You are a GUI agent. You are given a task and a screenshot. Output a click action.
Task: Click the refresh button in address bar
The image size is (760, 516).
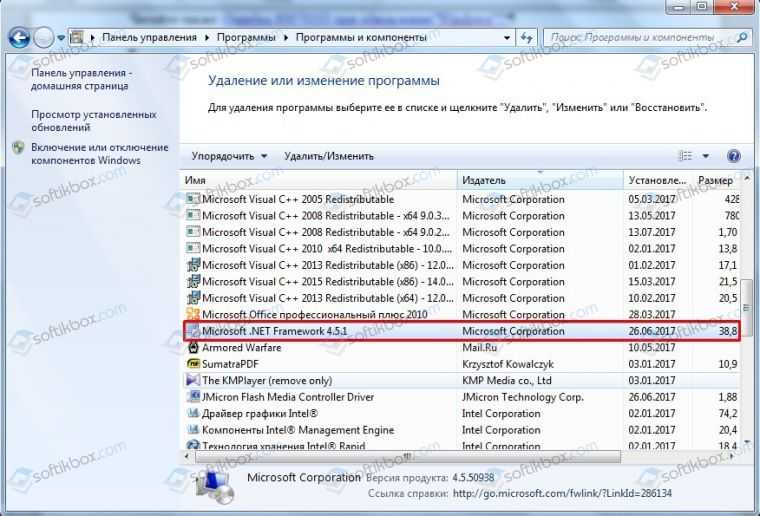(527, 37)
